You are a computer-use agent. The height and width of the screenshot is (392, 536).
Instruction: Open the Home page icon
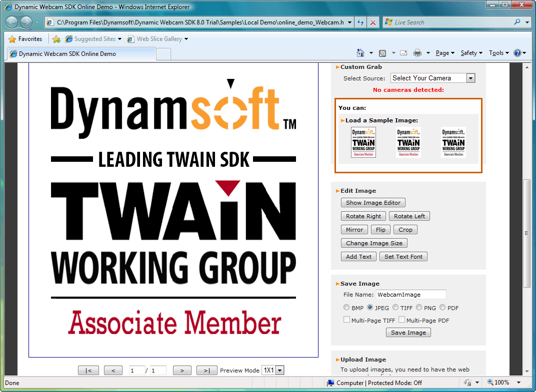[360, 53]
